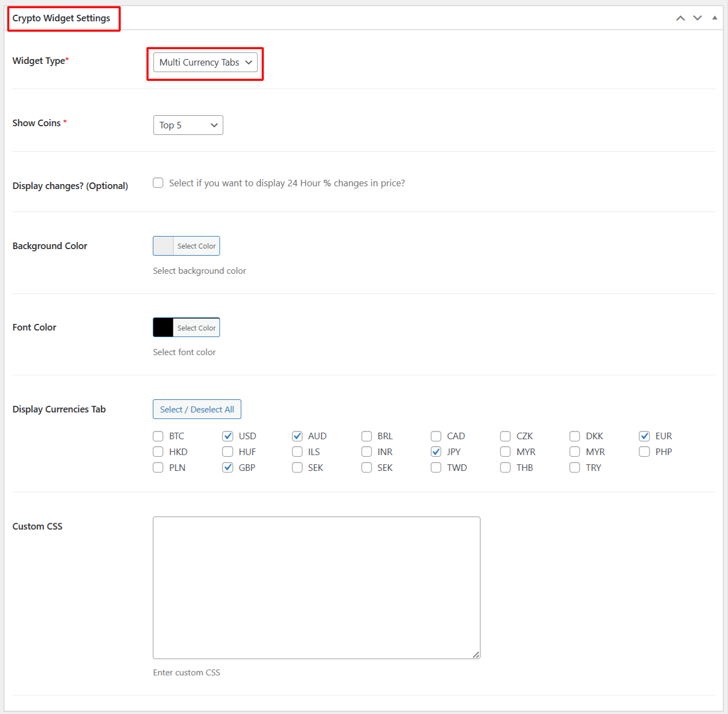Enable the 24 Hour % changes checkbox
Image resolution: width=728 pixels, height=714 pixels.
[158, 183]
